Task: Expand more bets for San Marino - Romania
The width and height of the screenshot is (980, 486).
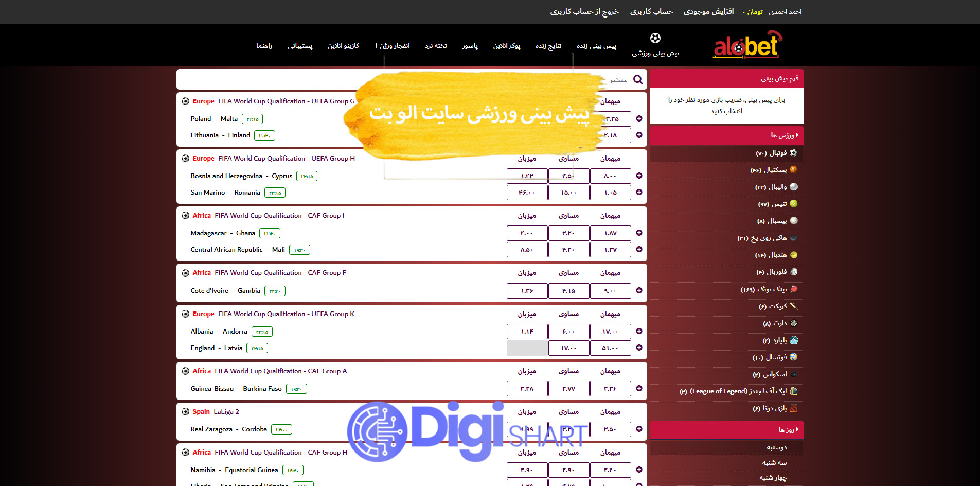Action: coord(639,193)
